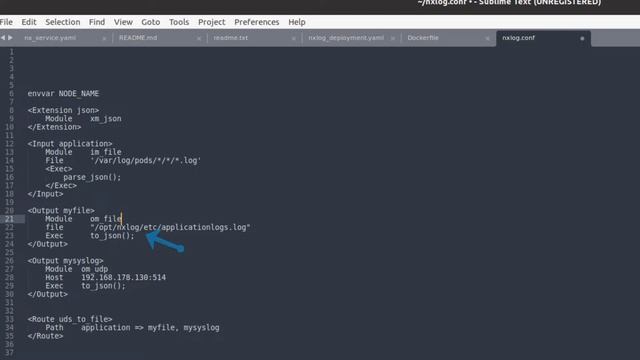Close the nx_service.yaml tab

pyautogui.click(x=104, y=39)
